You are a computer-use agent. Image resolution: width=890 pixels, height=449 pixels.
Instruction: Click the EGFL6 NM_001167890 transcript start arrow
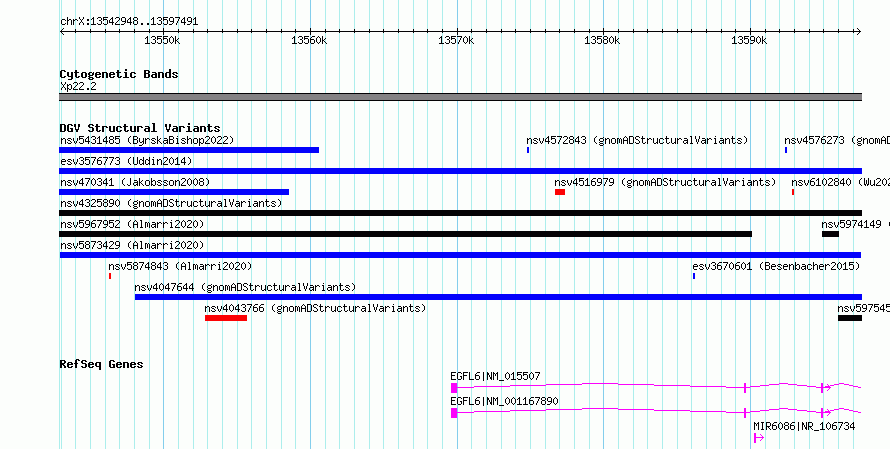[x=826, y=413]
